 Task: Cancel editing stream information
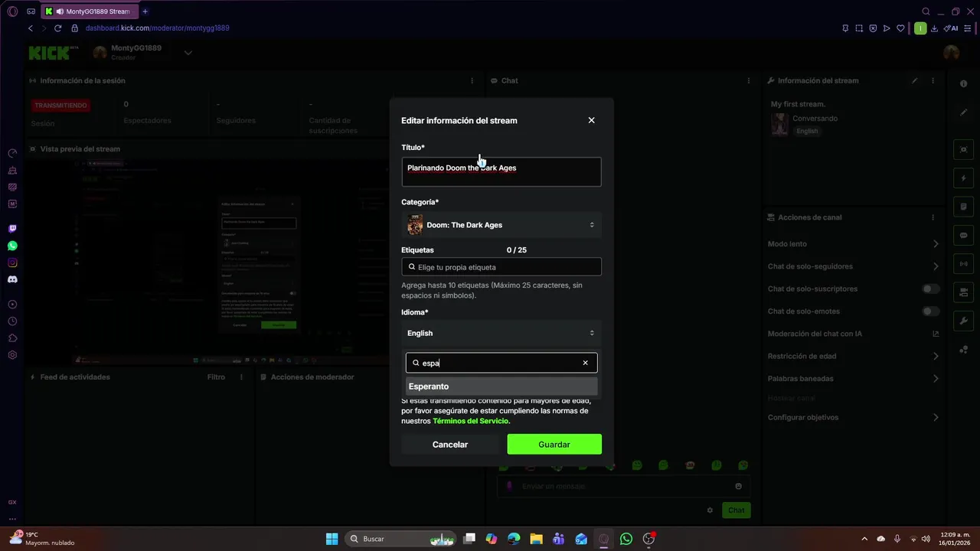click(x=449, y=445)
